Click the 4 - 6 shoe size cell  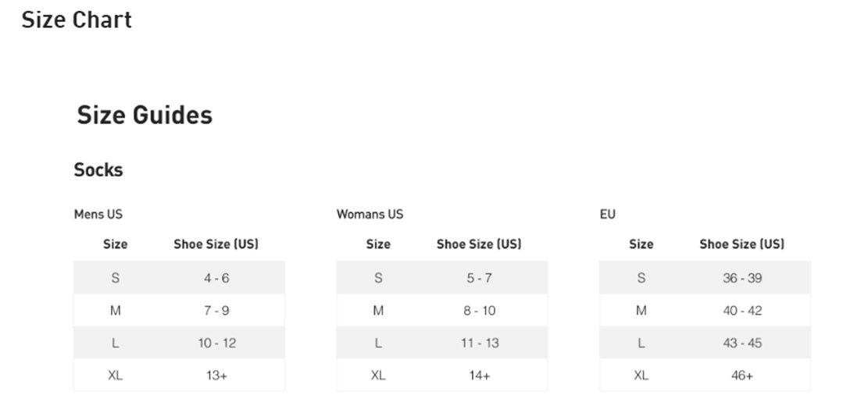click(216, 278)
